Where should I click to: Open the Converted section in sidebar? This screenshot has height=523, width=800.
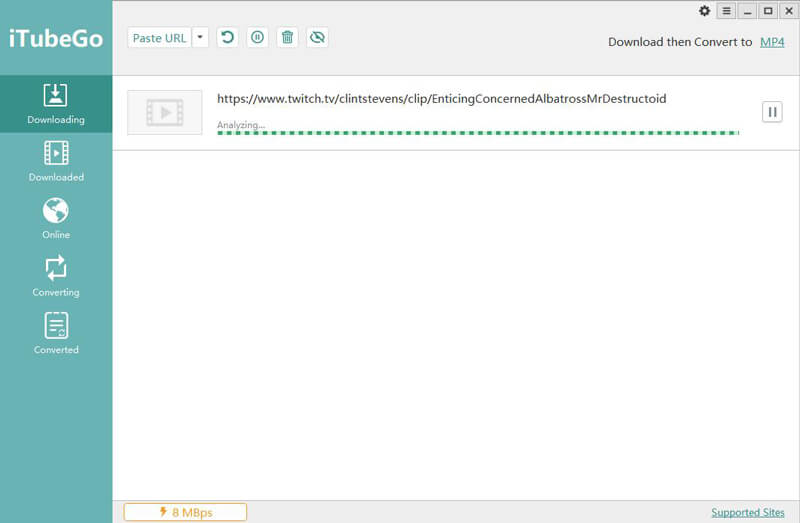56,334
